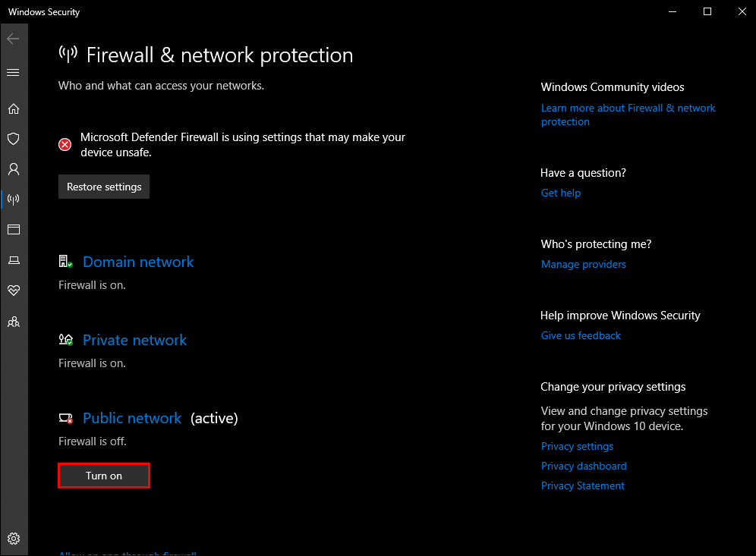This screenshot has height=556, width=756.
Task: Click the Give us feedback link
Action: pyautogui.click(x=581, y=335)
